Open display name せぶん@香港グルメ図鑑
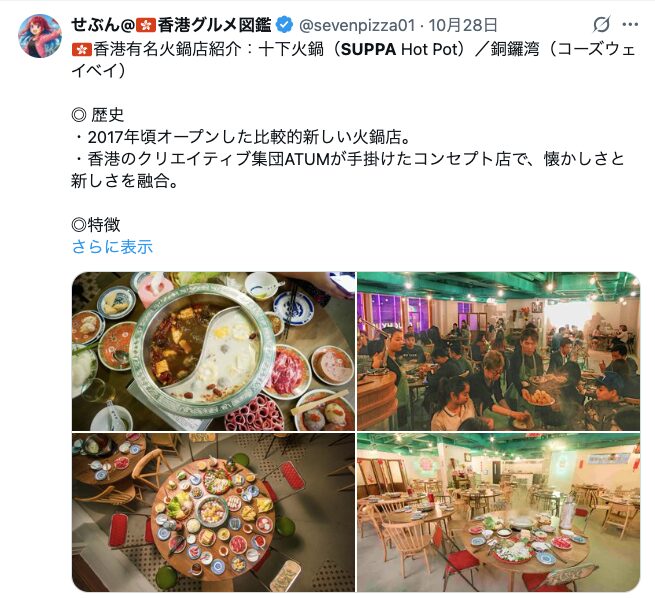The image size is (655, 598). click(x=171, y=25)
